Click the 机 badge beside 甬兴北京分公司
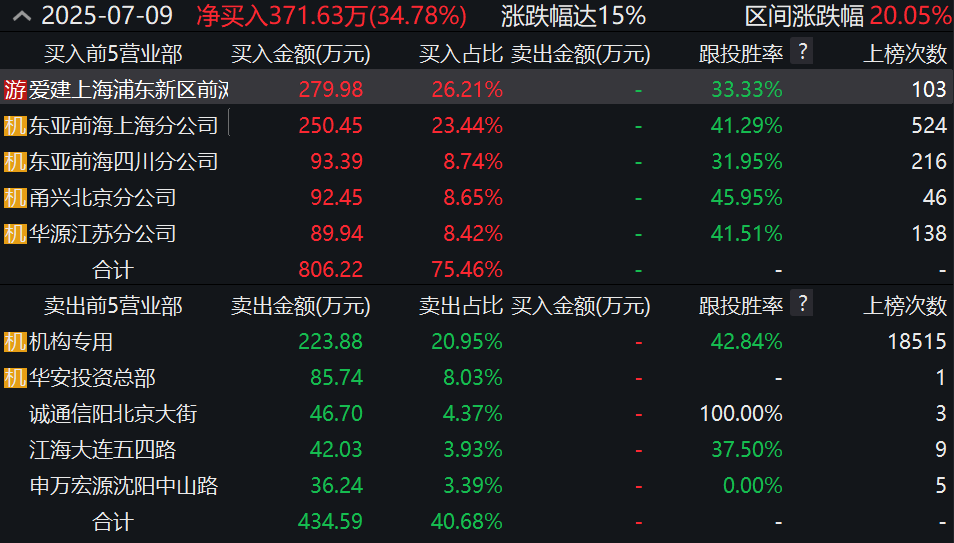The image size is (954, 543). (x=15, y=197)
